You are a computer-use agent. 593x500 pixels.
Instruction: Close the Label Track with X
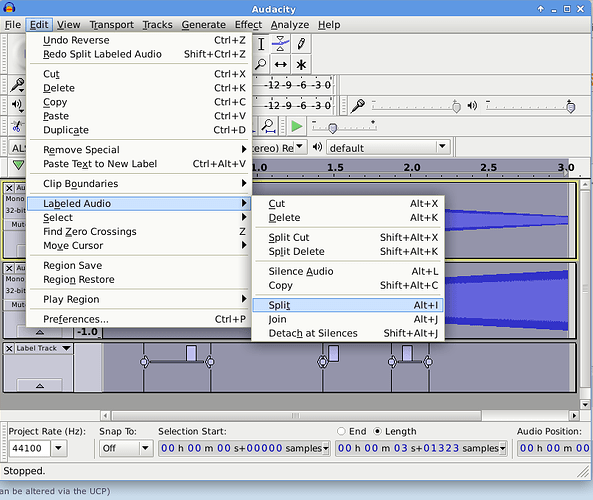(9, 348)
